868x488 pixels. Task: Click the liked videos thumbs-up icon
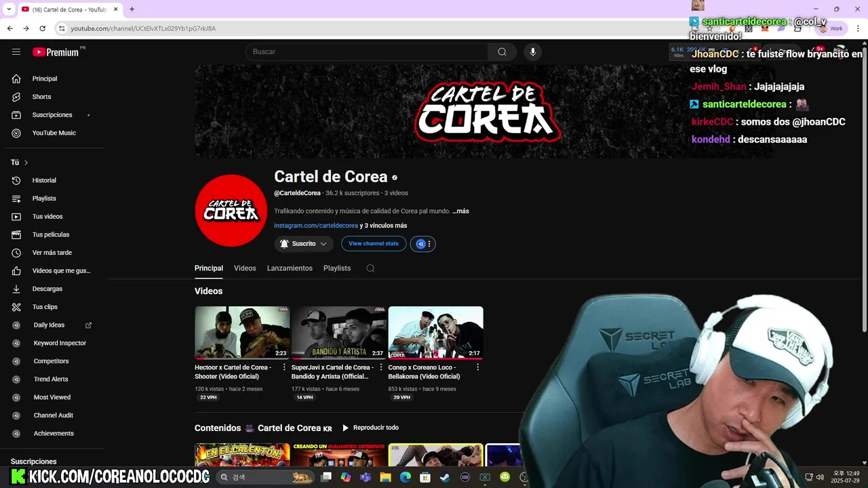click(16, 271)
